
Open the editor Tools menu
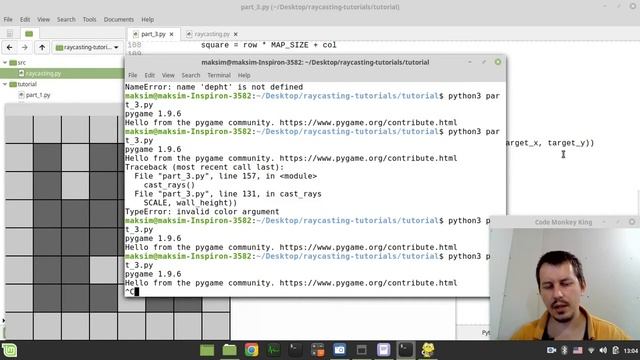click(89, 20)
